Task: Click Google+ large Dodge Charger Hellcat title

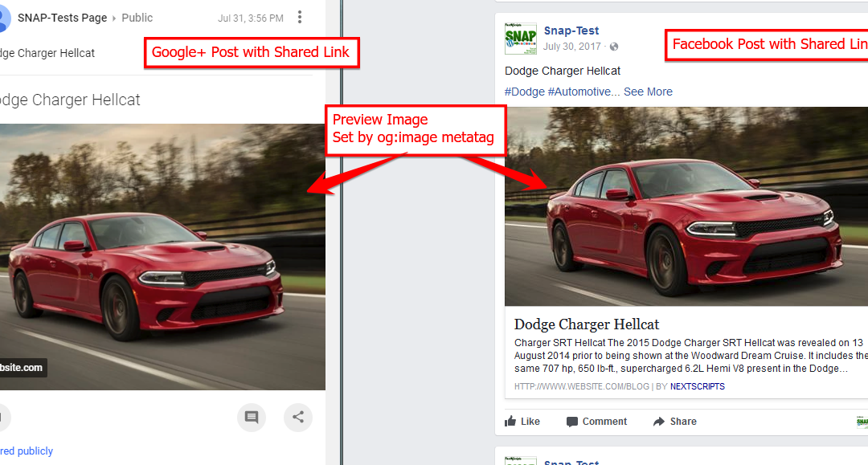Action: 70,100
